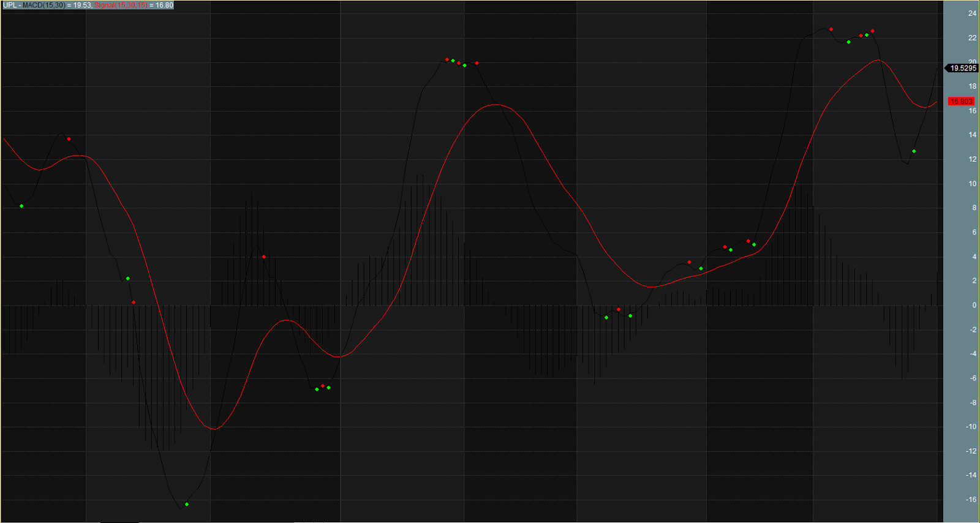Click the 18 label on the value axis
980x523 pixels.
click(972, 86)
